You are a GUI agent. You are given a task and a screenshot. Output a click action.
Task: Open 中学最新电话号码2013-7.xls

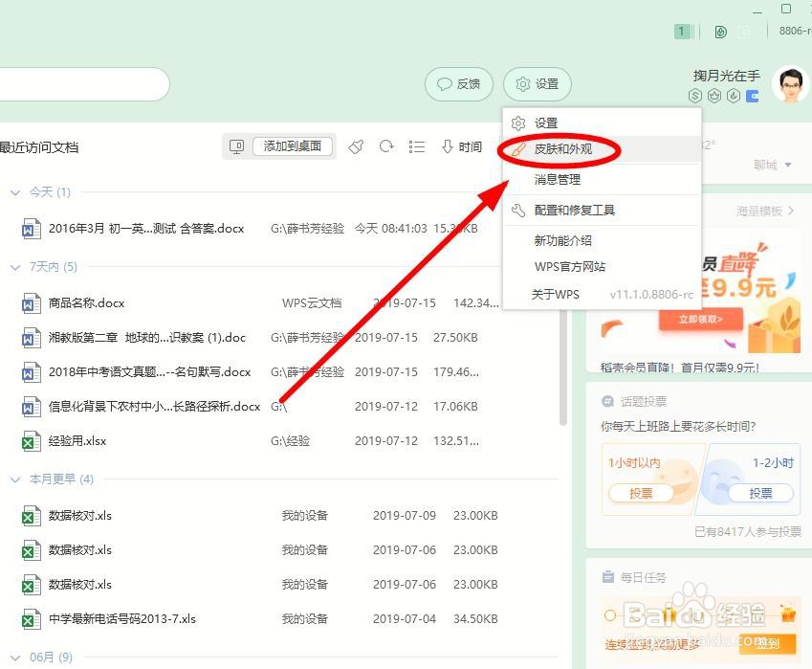point(122,618)
